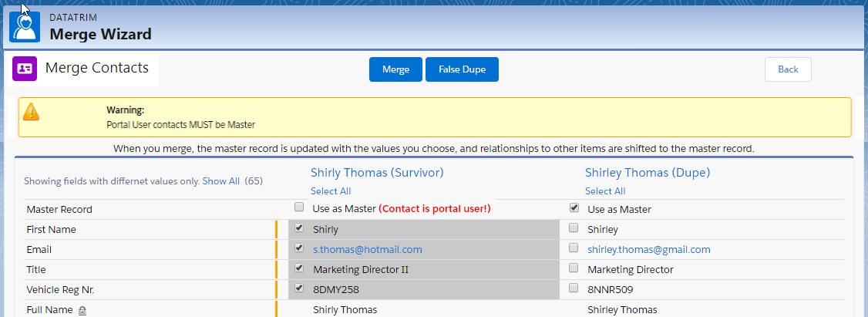Tick the shirley.thomas@gmail.com email checkbox
The image size is (868, 317).
574,248
